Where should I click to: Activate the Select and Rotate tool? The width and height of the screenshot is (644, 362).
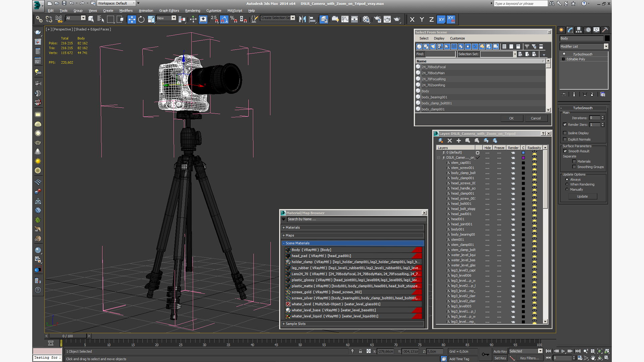[x=141, y=19]
